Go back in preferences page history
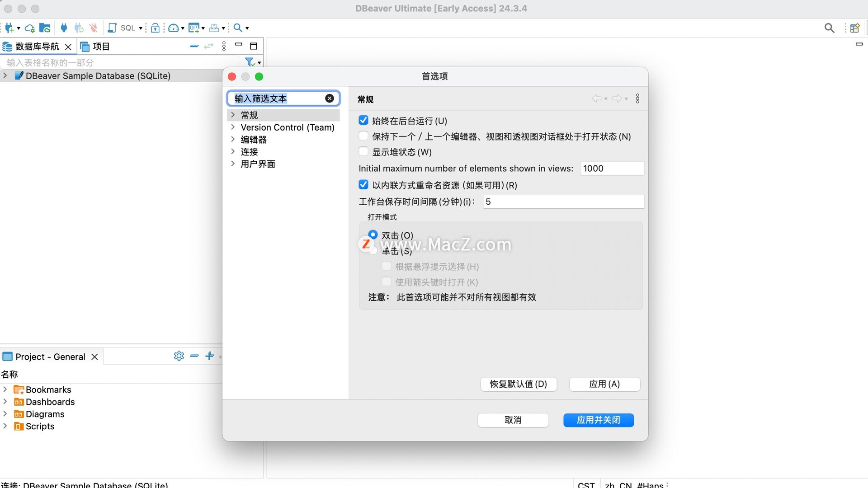This screenshot has width=868, height=488. (x=597, y=98)
